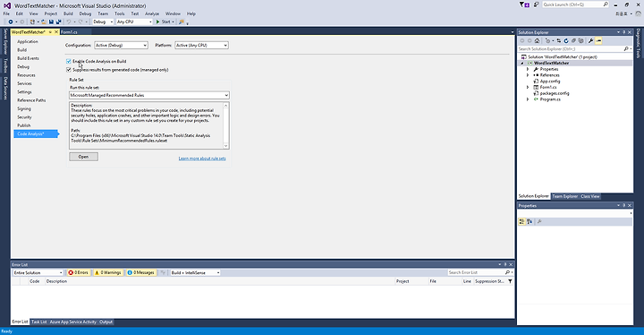Click the Find in Files toolbar icon
644x335 pixels.
coord(182,21)
